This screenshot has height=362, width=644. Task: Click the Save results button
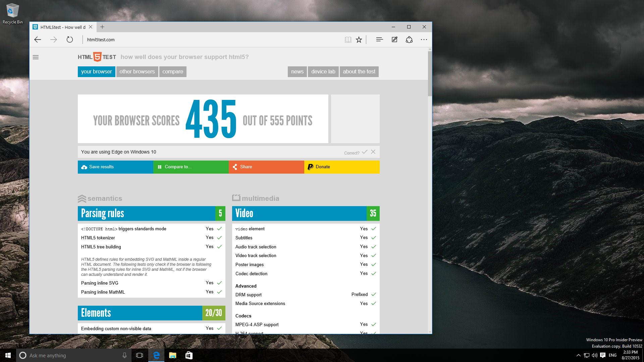115,167
